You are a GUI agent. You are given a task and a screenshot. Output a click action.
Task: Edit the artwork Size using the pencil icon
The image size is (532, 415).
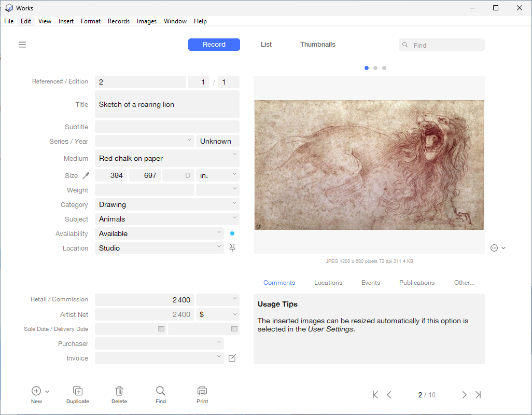click(85, 175)
